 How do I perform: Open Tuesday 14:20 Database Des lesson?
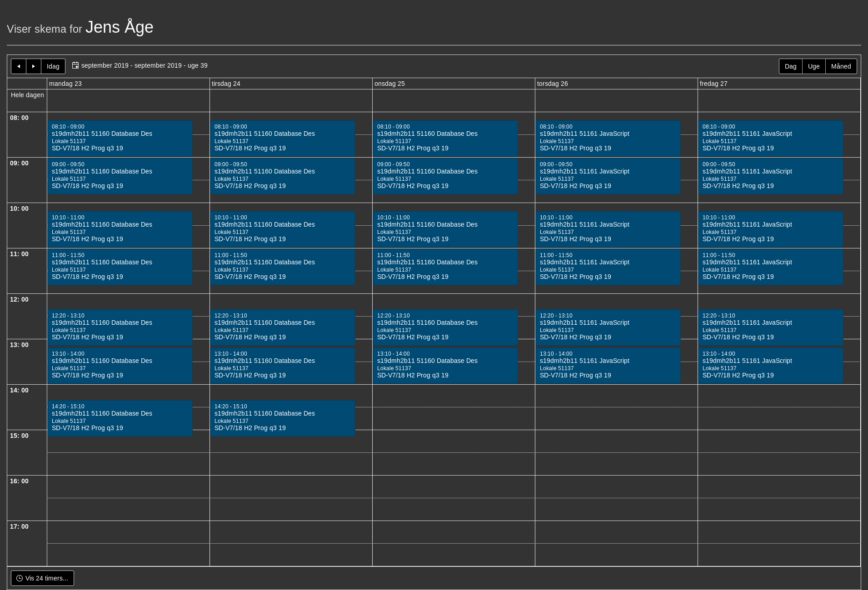pyautogui.click(x=283, y=418)
